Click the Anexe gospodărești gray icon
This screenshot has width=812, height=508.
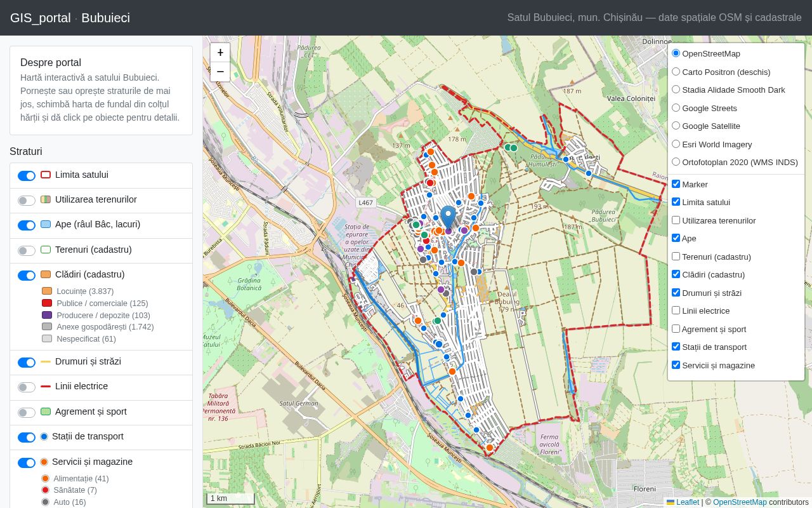coord(47,326)
